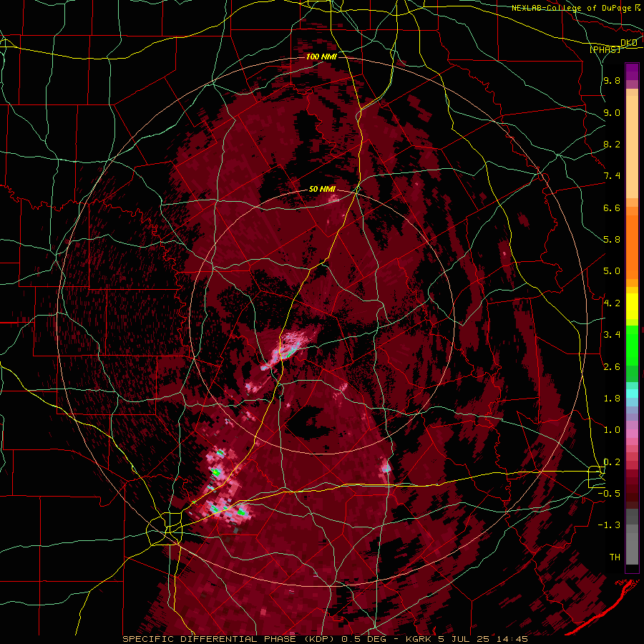Click the 5.8 scale value
644x644 pixels.
click(612, 240)
